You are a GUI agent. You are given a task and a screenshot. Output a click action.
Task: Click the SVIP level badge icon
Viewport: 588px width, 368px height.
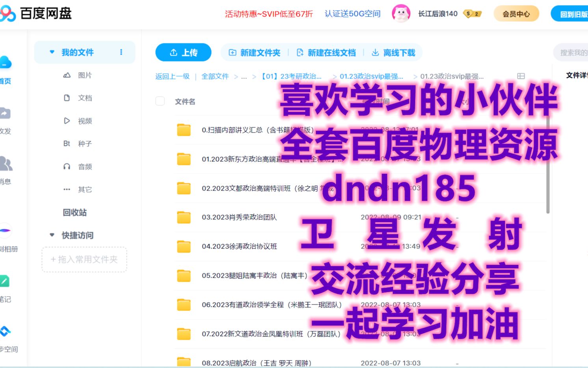tap(472, 14)
